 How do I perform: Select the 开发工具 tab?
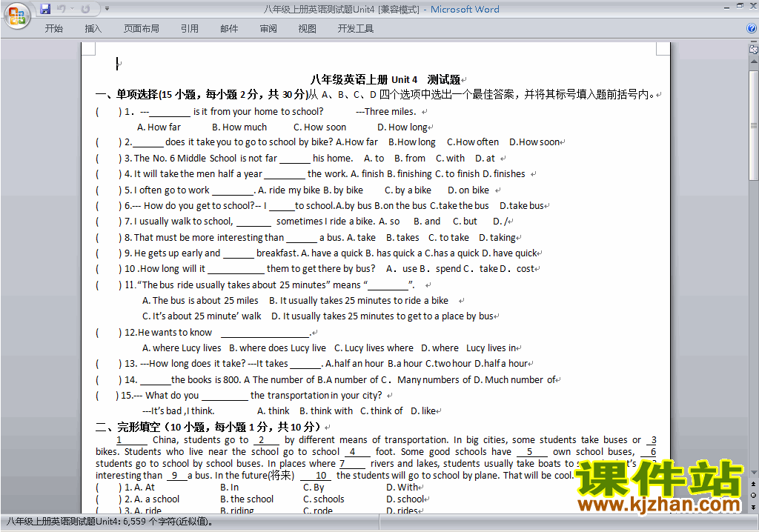coord(356,29)
